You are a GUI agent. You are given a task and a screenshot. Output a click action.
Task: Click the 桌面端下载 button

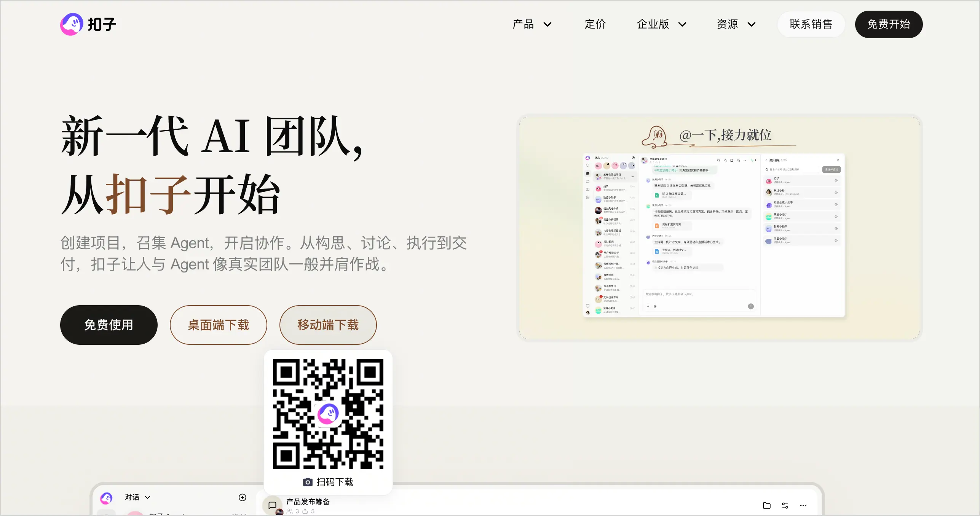[218, 325]
